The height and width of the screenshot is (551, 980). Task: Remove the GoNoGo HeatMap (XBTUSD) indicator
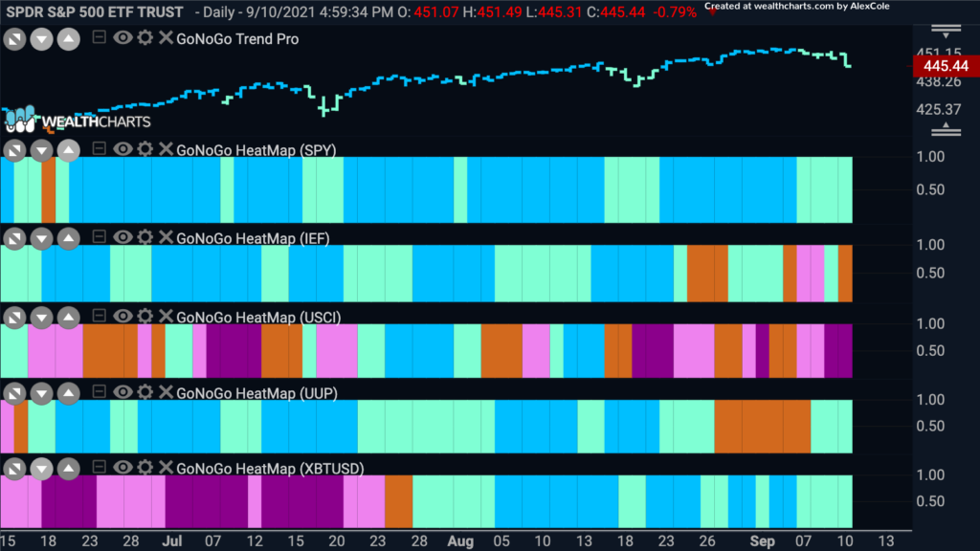tap(166, 467)
